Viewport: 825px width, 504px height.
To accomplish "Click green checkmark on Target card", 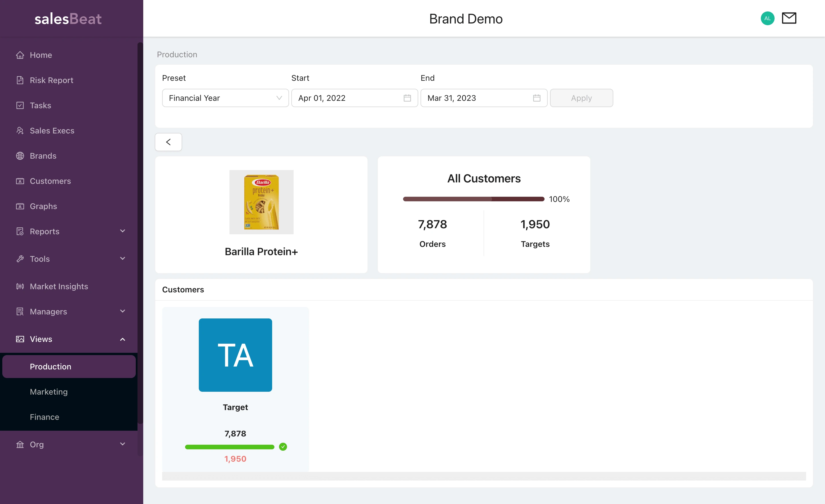I will coord(283,447).
